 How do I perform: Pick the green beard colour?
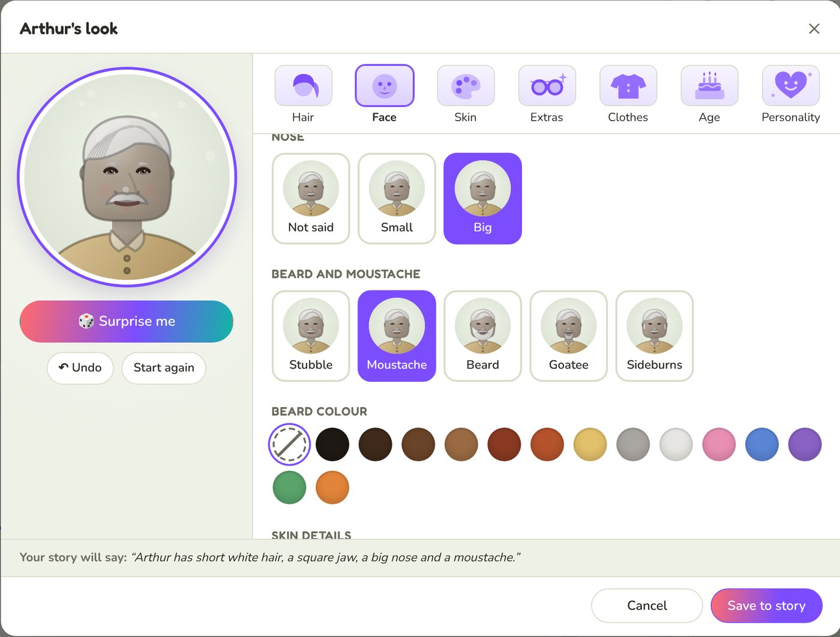coord(289,487)
